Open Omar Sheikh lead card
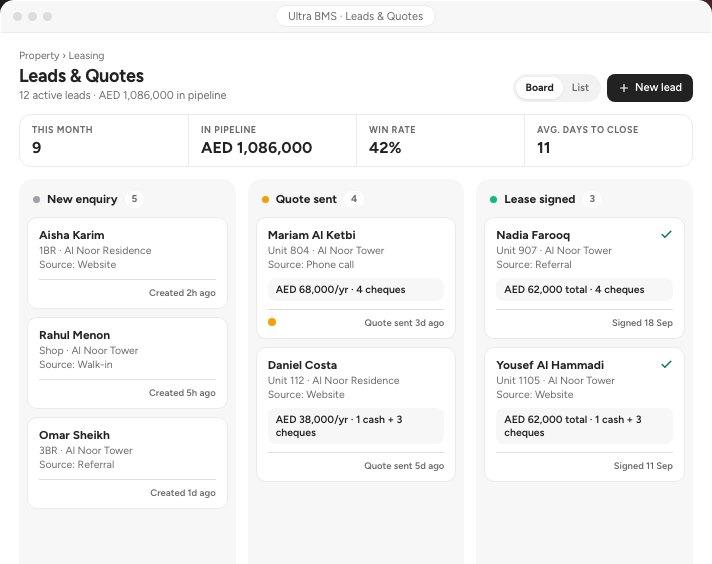Viewport: 712px width, 564px height. (128, 463)
